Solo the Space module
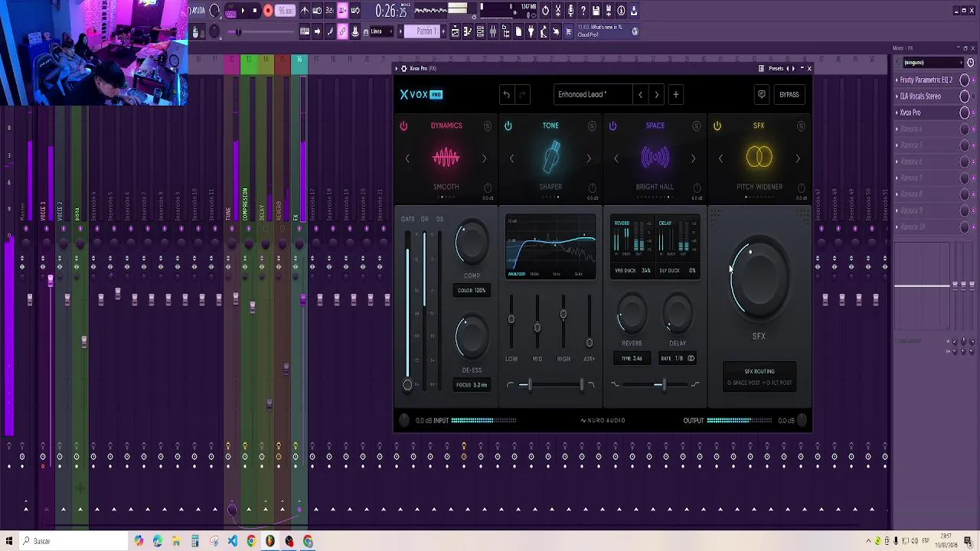 [x=696, y=126]
